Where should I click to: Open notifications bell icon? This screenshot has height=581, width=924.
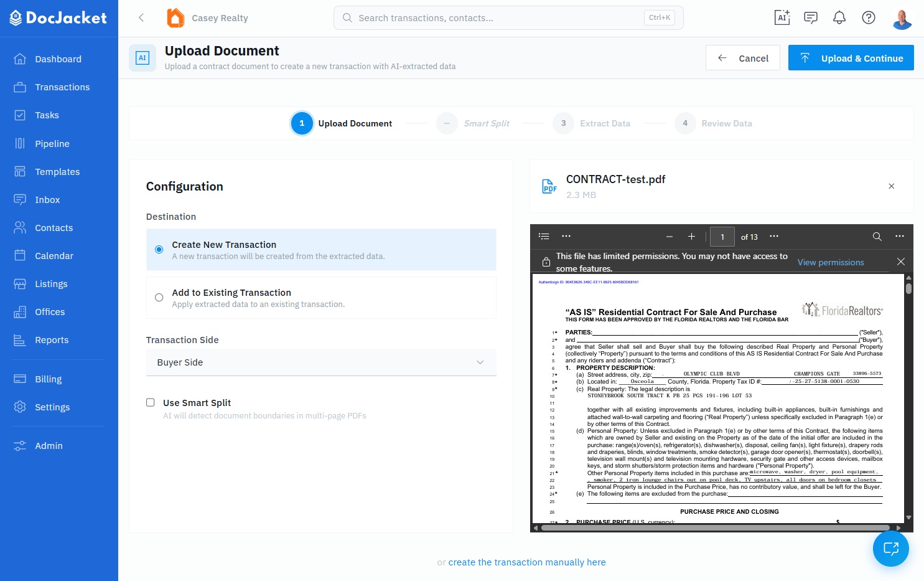(839, 17)
